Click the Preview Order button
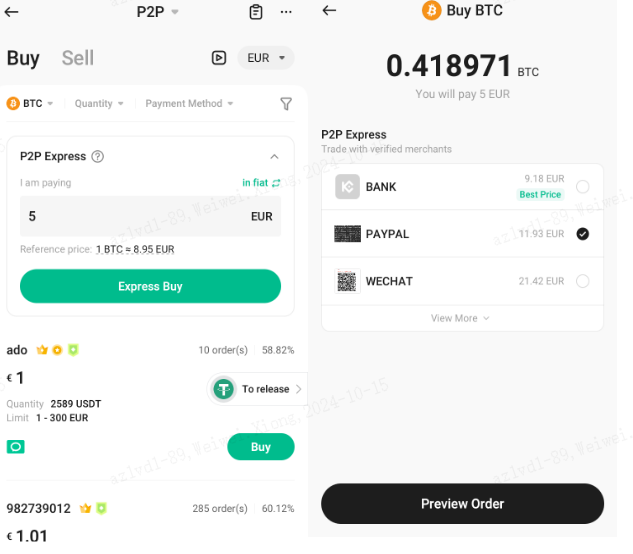The height and width of the screenshot is (554, 633). click(x=463, y=504)
